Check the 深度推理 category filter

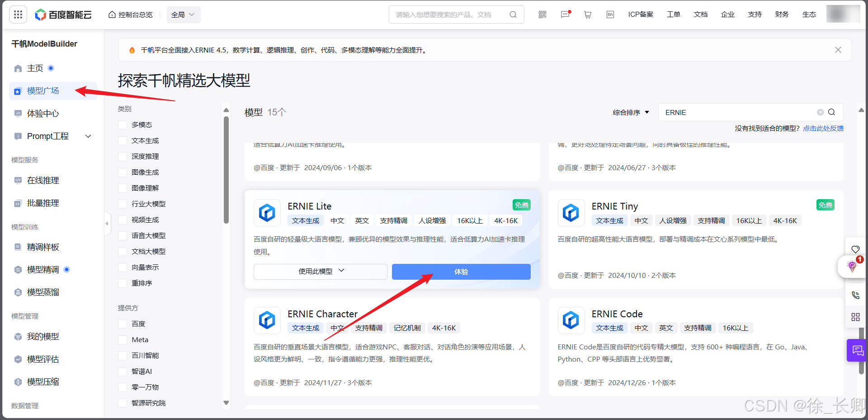pyautogui.click(x=123, y=157)
